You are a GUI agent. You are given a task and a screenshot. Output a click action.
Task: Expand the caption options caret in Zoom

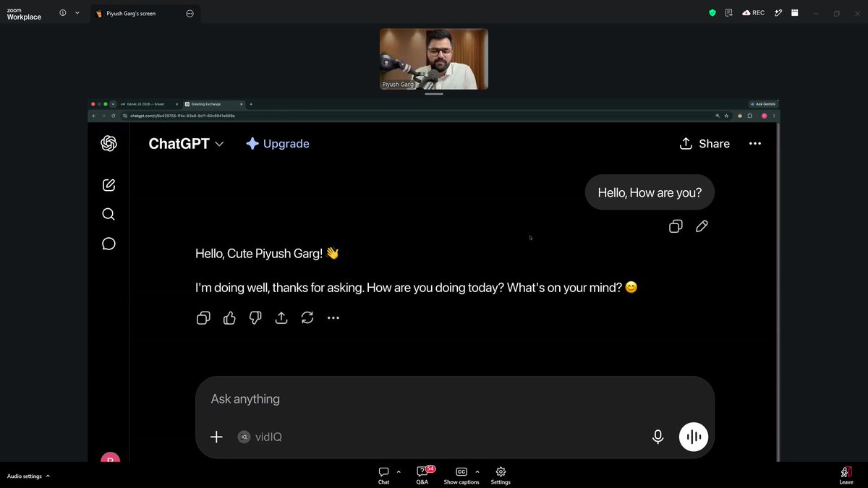(477, 471)
